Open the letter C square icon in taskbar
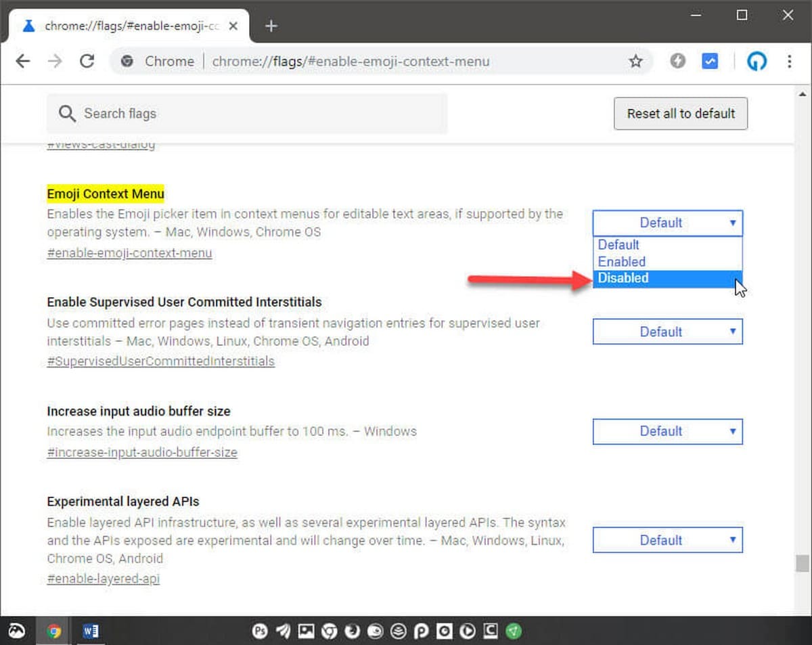 (x=491, y=631)
